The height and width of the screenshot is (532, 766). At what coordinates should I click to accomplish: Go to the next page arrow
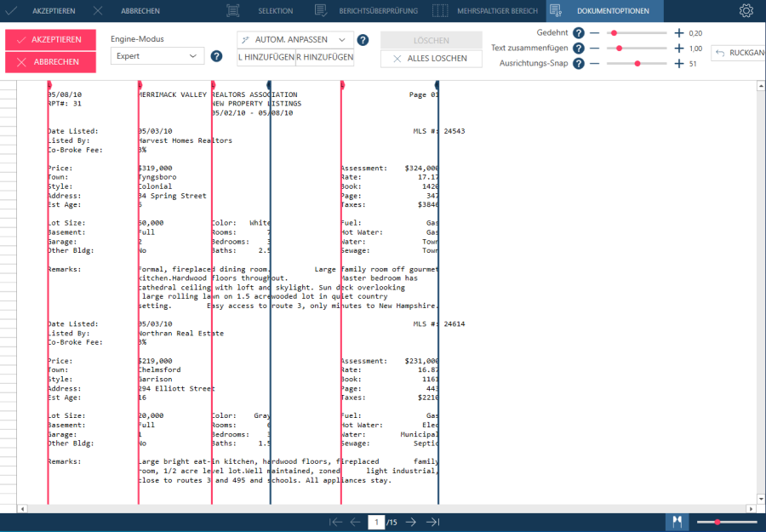[x=411, y=522]
